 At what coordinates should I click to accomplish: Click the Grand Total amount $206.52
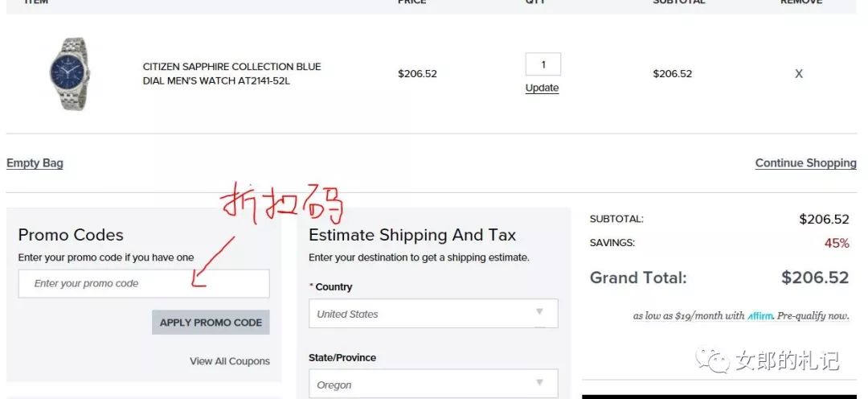[815, 278]
